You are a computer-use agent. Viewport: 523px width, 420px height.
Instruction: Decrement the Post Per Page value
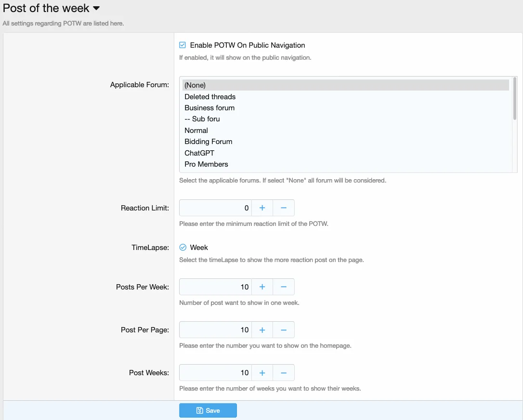point(284,330)
